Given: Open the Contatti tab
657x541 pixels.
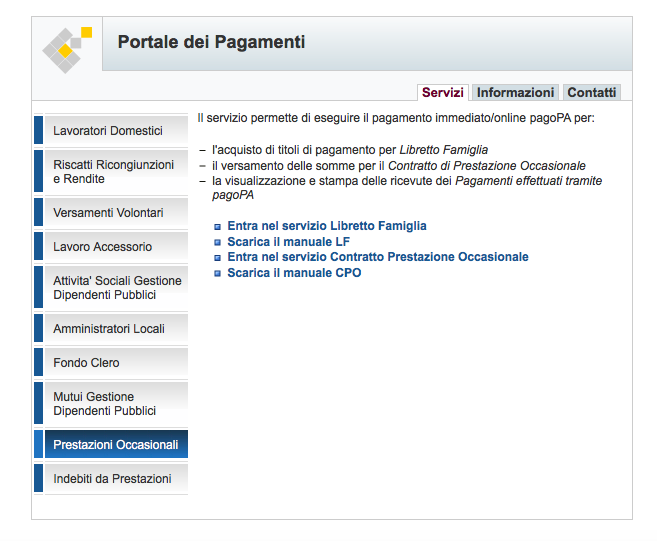Looking at the screenshot, I should 592,92.
